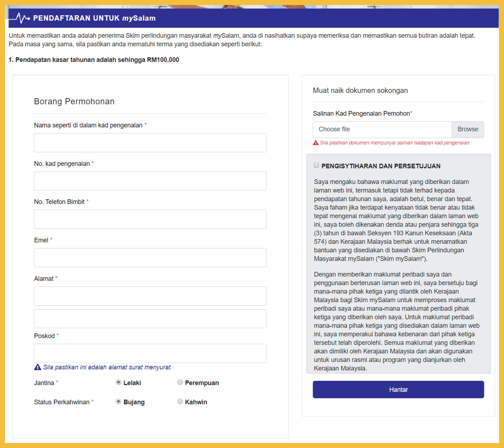The image size is (504, 448).
Task: Focus the No. kad pengenalan input
Action: click(x=150, y=181)
